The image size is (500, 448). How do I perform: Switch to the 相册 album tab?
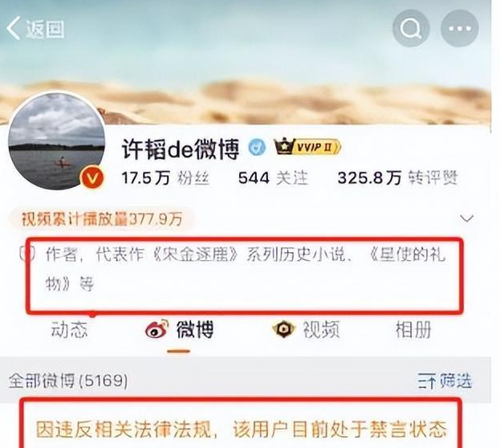[413, 330]
